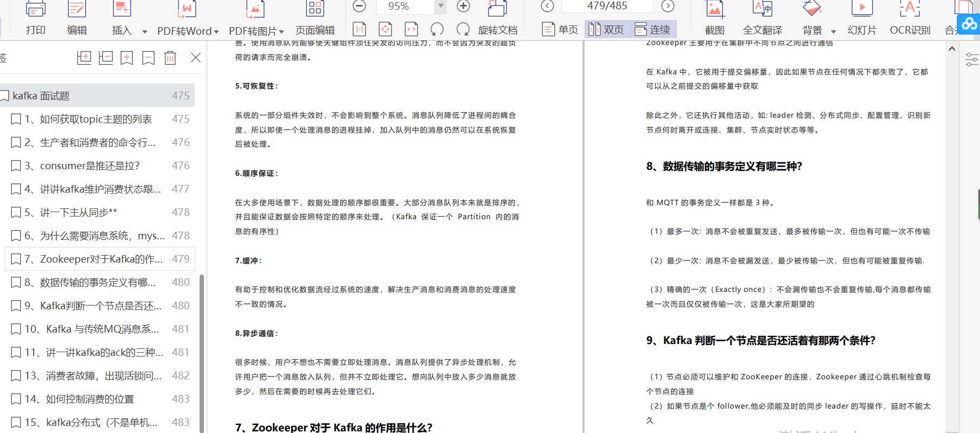This screenshot has width=980, height=433.
Task: Zoom in with the plus button
Action: (463, 6)
